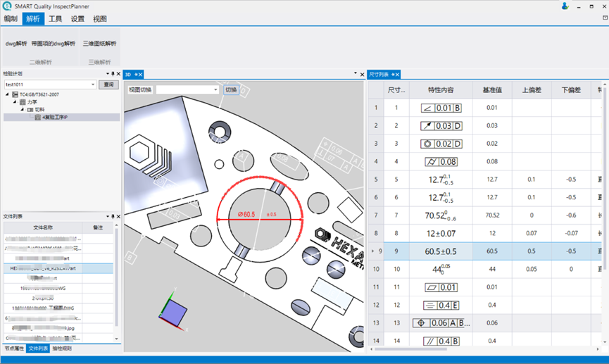Pin the 检验计划 panel

click(113, 74)
